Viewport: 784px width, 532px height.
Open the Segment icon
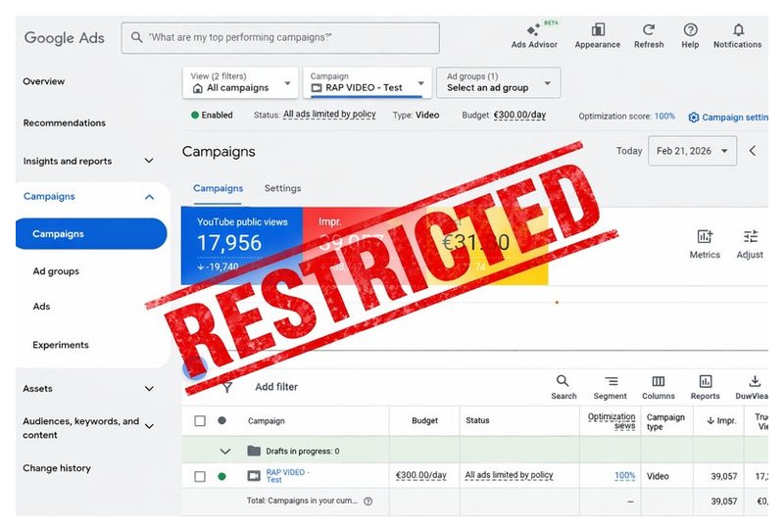pyautogui.click(x=611, y=381)
